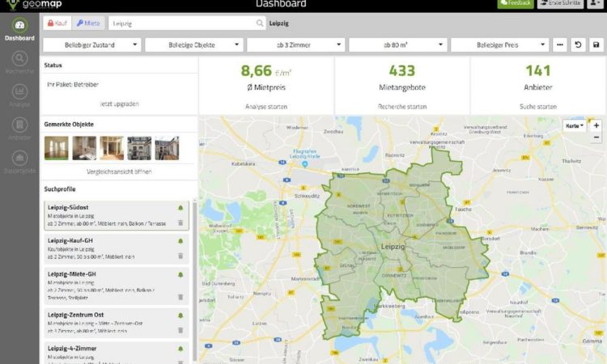The width and height of the screenshot is (607, 364).
Task: Delete the Leipzig-Zentrum Ost search profile
Action: click(x=180, y=330)
